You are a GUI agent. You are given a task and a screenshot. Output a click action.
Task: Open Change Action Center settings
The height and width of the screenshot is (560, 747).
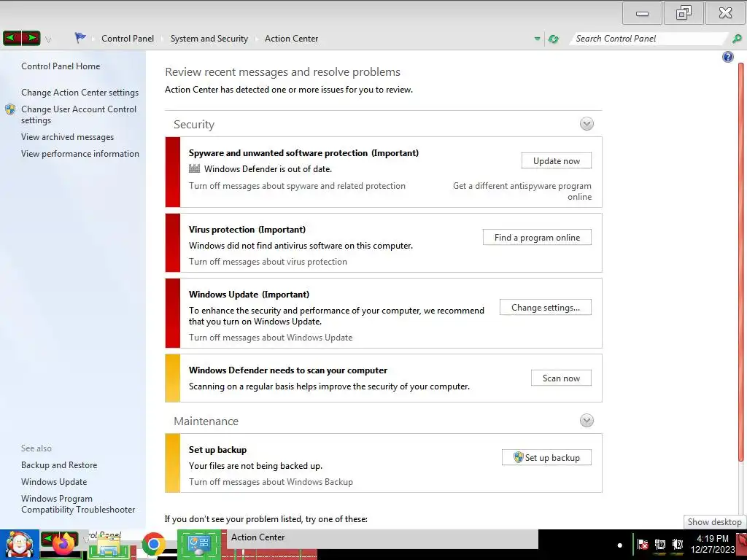(x=80, y=93)
